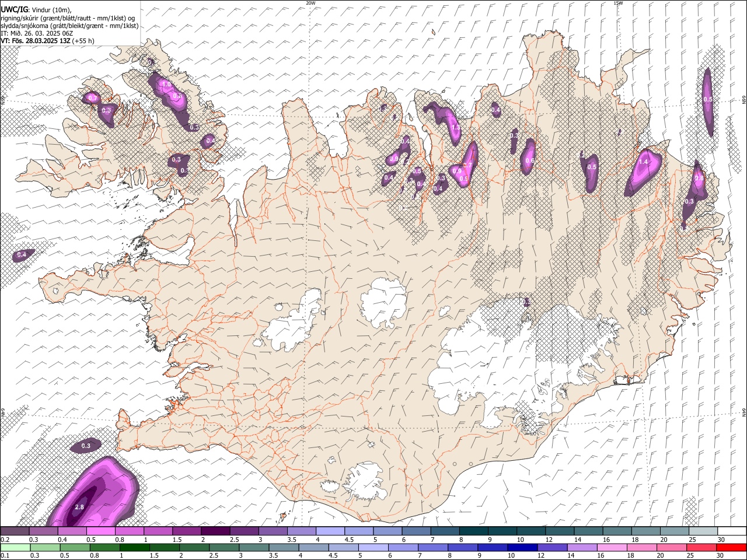Click the 'IT: Mið. 26. 03. 2025 06Z' line
This screenshot has height=560, width=747.
tap(37, 33)
